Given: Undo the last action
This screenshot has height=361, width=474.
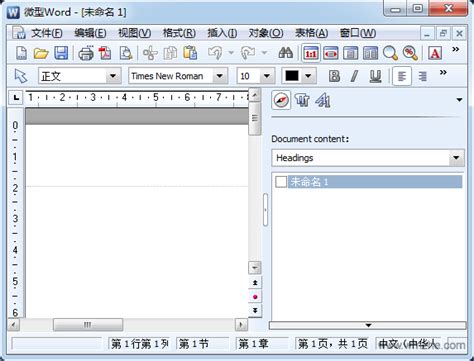Looking at the screenshot, I should [215, 53].
